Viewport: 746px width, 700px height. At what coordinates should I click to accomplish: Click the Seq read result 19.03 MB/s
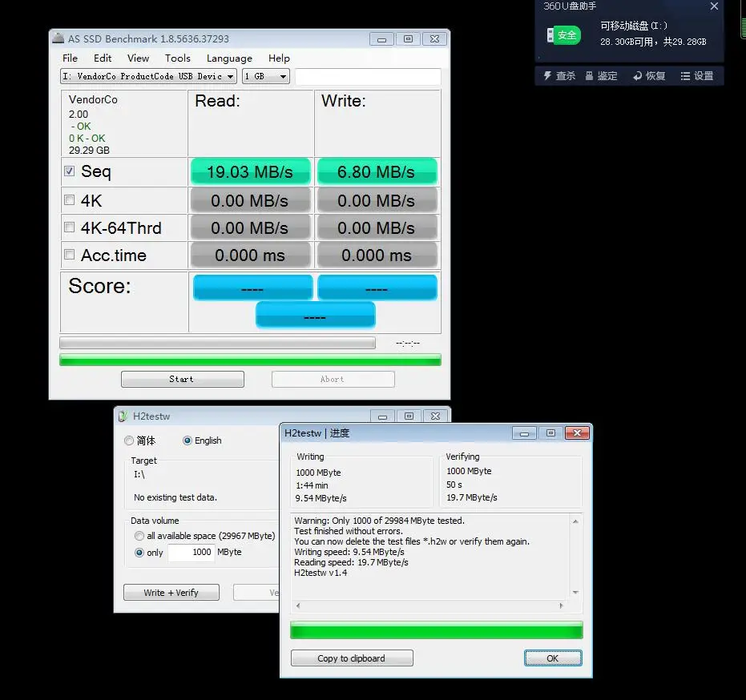[x=250, y=171]
